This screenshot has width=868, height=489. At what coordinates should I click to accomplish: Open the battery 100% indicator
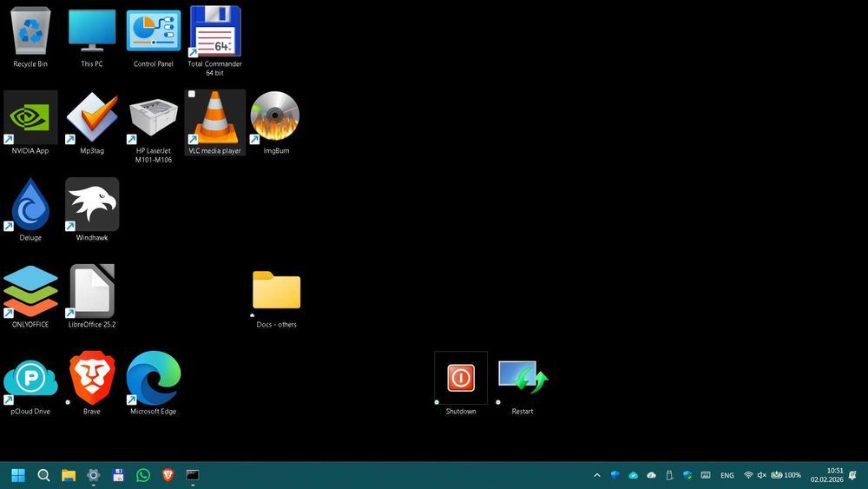click(x=786, y=475)
